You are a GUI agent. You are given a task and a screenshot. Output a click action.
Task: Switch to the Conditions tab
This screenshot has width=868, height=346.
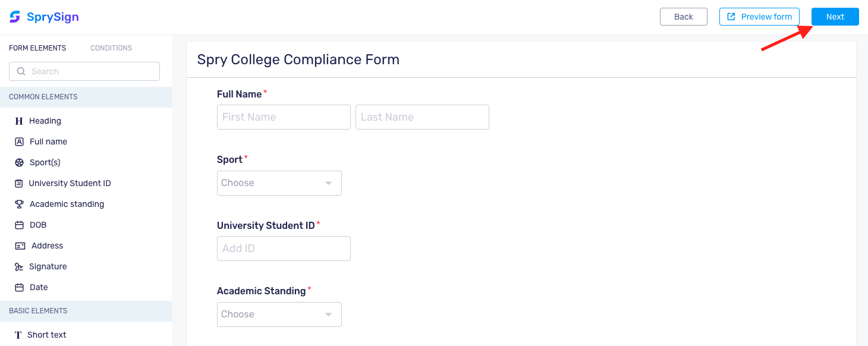tap(111, 48)
